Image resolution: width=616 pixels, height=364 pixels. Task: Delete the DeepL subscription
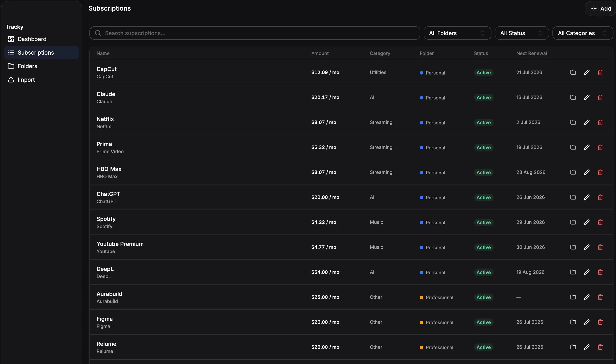[x=600, y=272]
